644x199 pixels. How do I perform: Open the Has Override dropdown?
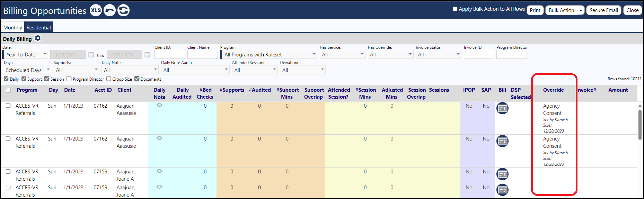pos(390,55)
